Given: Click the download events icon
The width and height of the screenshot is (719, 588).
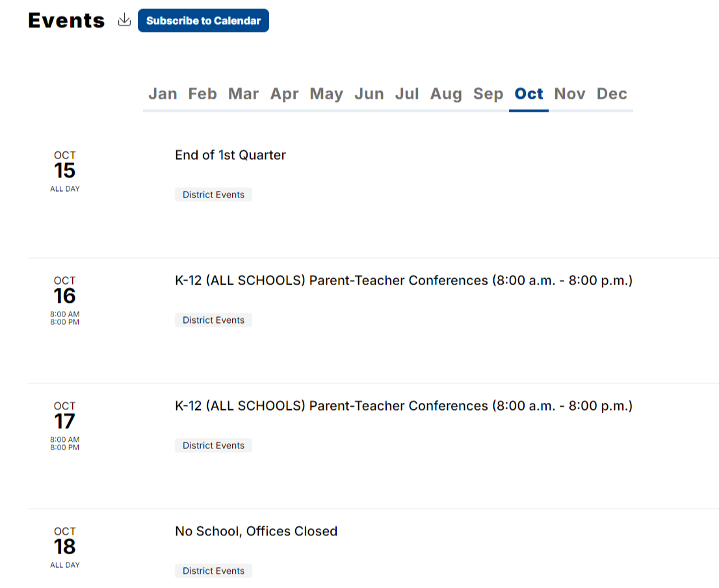Looking at the screenshot, I should 124,20.
